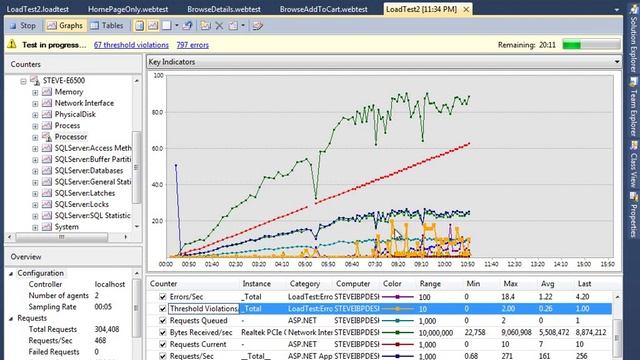Click the Errors/Sec purple color swatch
Screen dimensions: 640x360
(x=398, y=297)
